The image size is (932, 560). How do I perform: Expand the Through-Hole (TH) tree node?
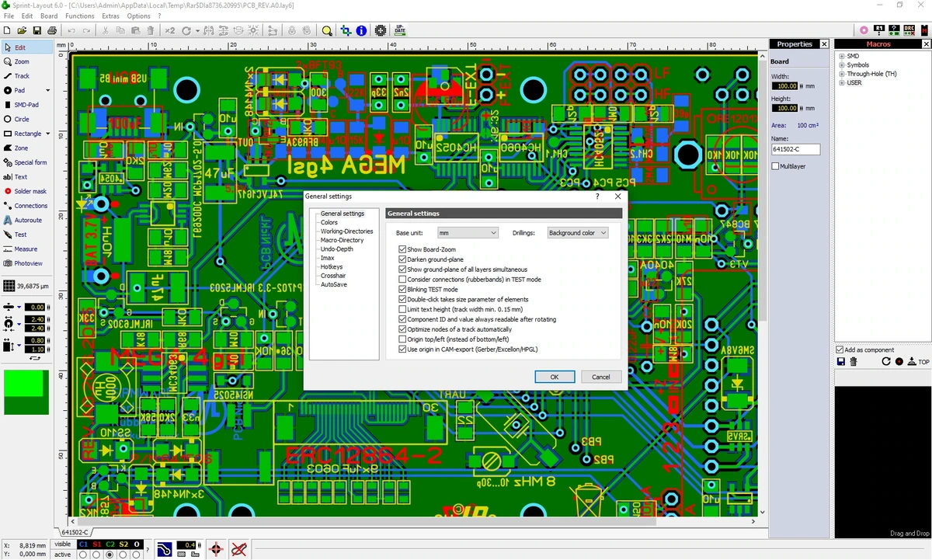842,74
